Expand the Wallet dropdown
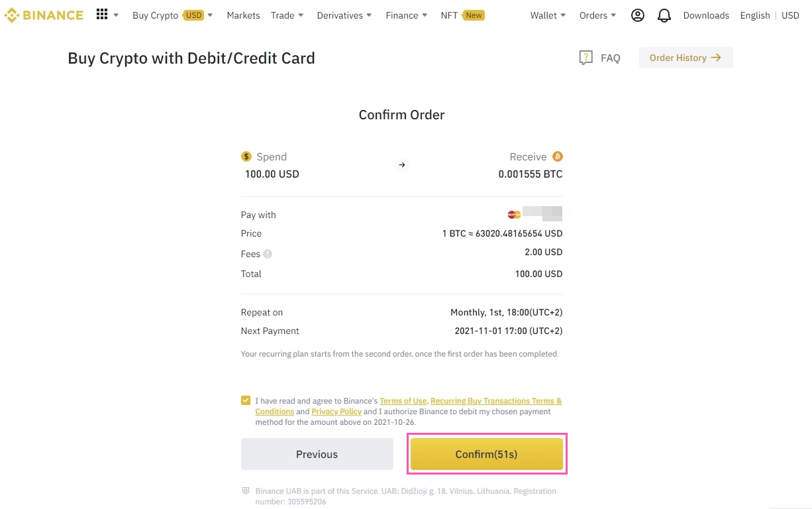 click(548, 15)
